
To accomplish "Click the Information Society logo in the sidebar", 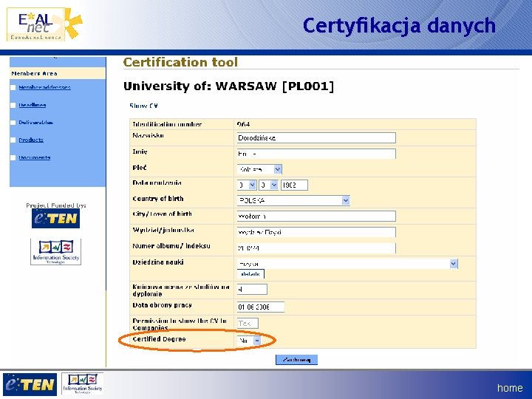I will coord(55,252).
